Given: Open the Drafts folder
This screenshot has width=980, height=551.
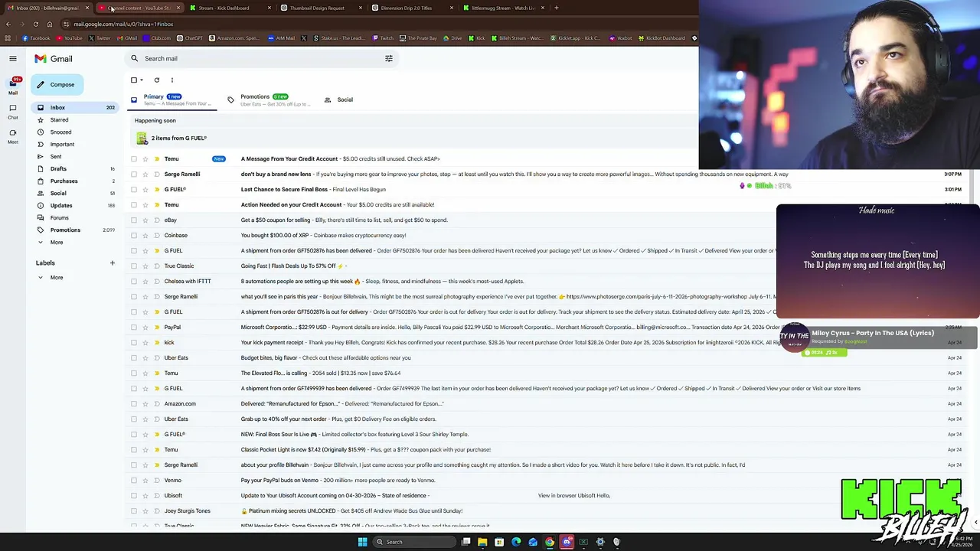Looking at the screenshot, I should 73,169.
